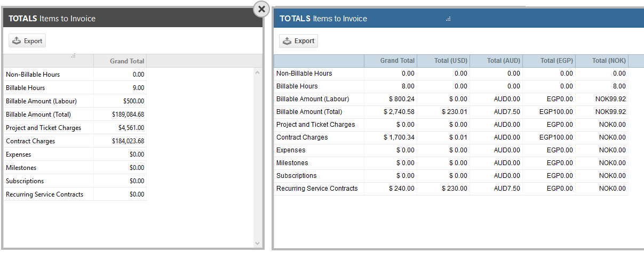Close the dark Totals popup with the X
This screenshot has width=644, height=253.
(261, 9)
